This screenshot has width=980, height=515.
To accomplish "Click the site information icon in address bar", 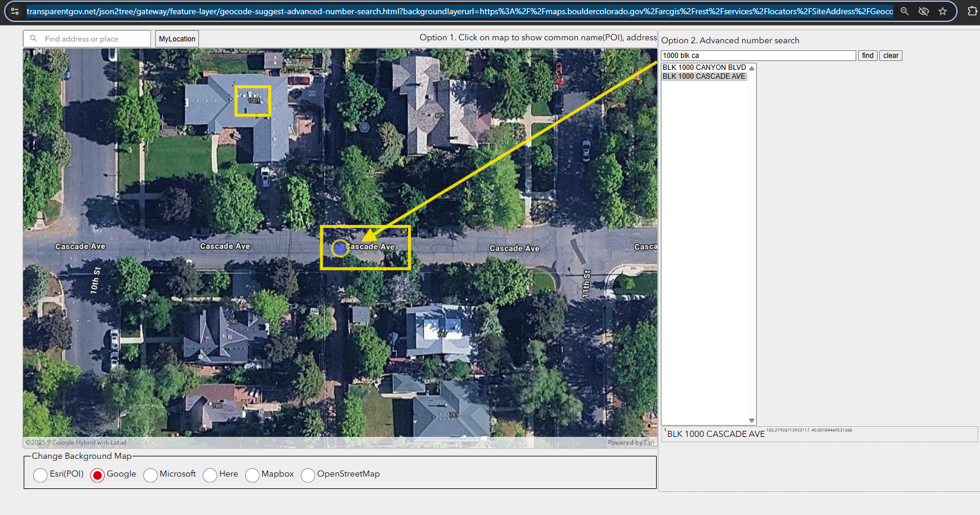I will 15,11.
